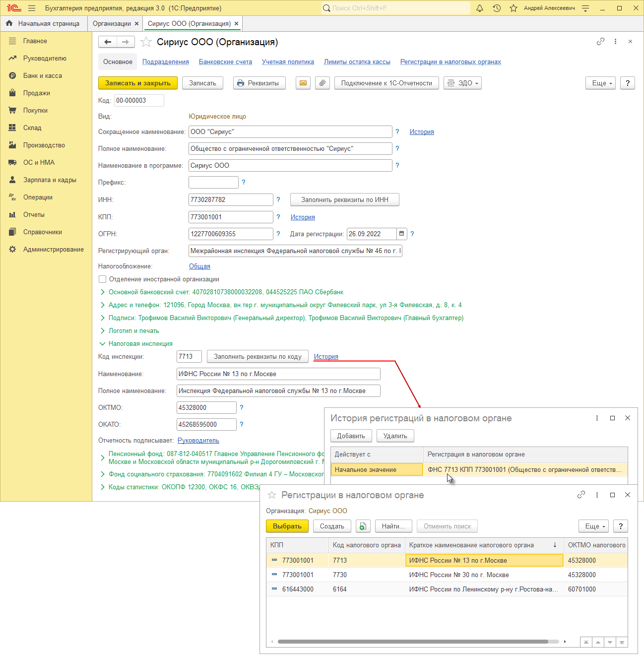Click Найти... button in registrations window
This screenshot has width=644, height=655.
pos(393,526)
